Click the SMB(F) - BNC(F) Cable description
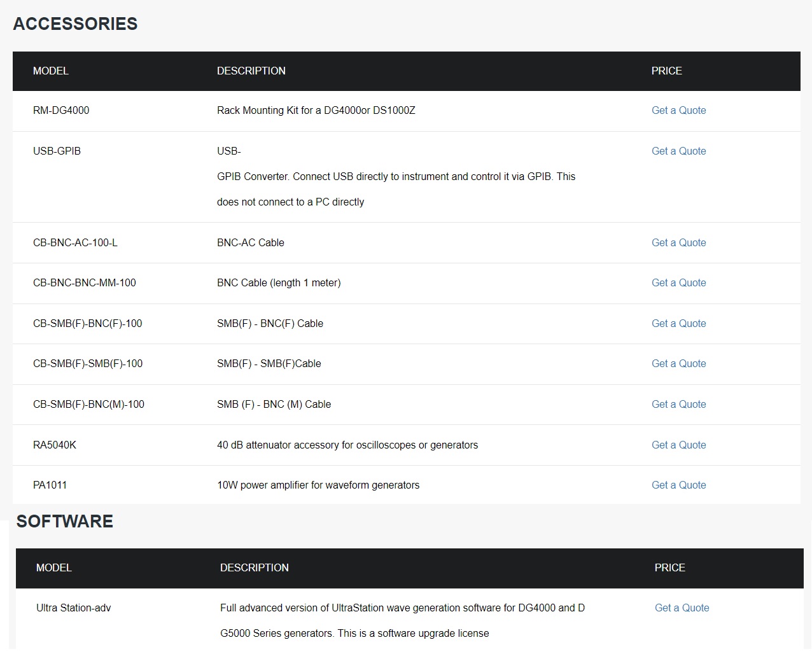This screenshot has height=668, width=812. pos(270,323)
